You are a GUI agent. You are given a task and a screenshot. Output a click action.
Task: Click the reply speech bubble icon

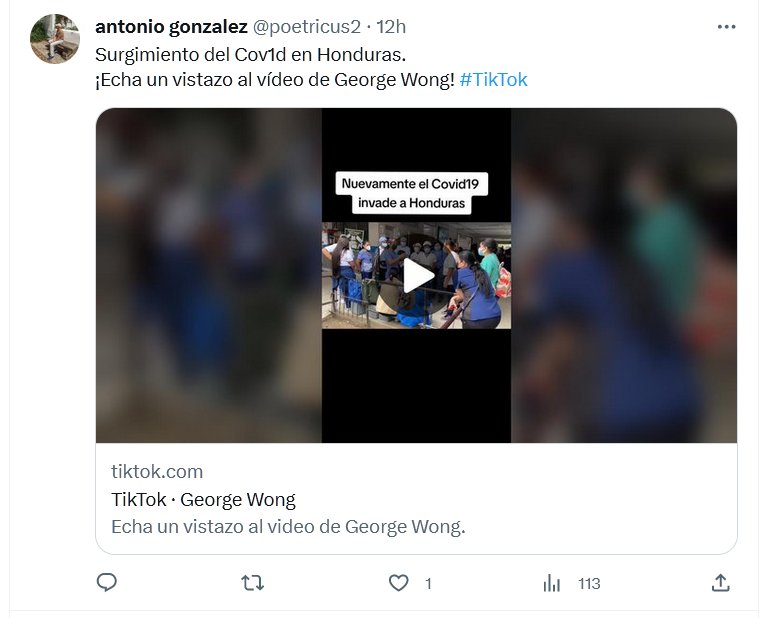coord(107,582)
